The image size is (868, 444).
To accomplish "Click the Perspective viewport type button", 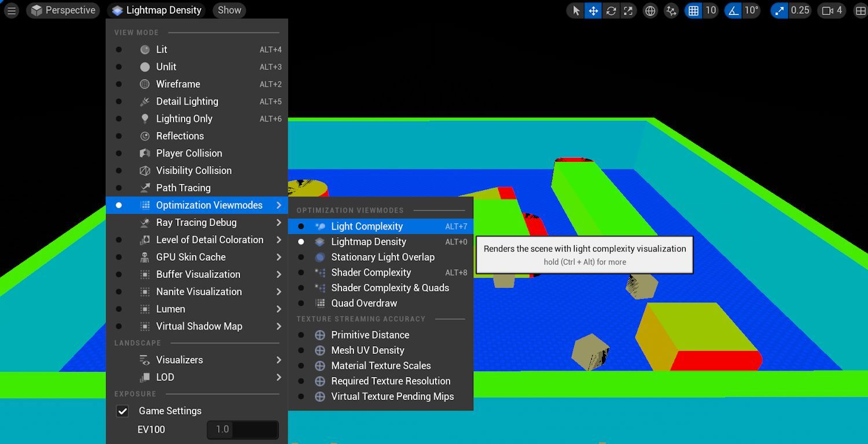I will pos(63,10).
